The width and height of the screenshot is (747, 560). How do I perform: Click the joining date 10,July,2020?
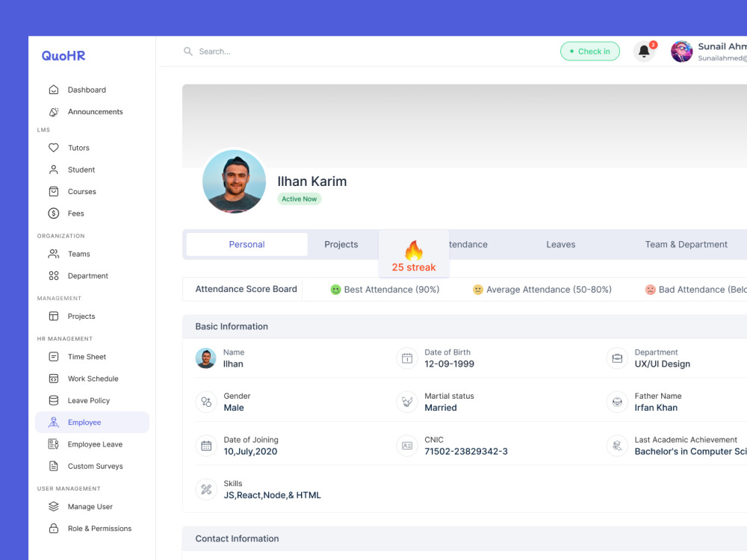pyautogui.click(x=250, y=452)
